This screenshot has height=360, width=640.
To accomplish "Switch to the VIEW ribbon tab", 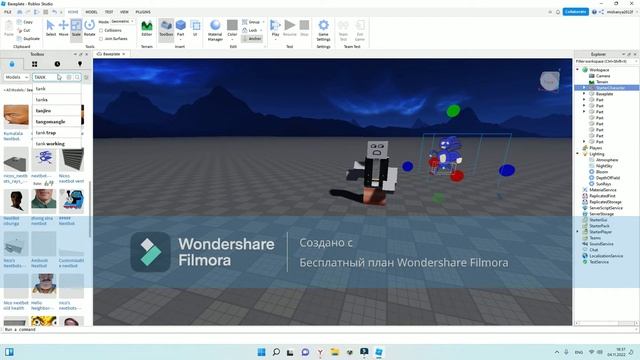I will 124,12.
